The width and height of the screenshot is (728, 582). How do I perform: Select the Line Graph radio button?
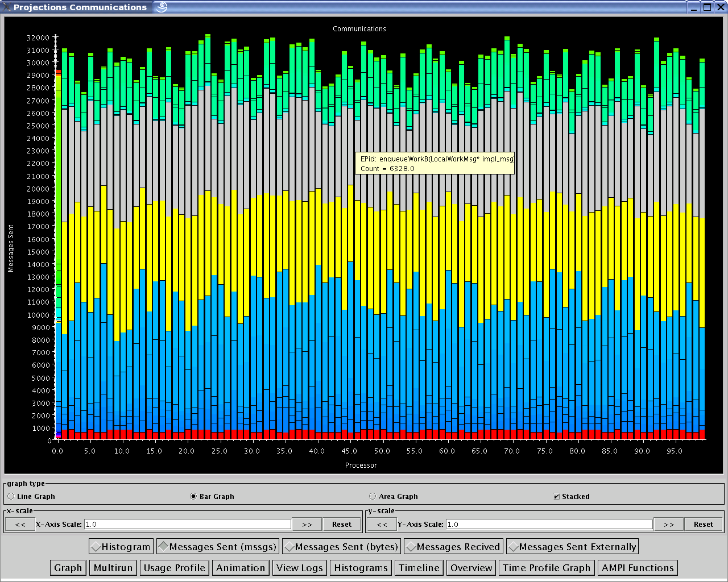pyautogui.click(x=11, y=496)
